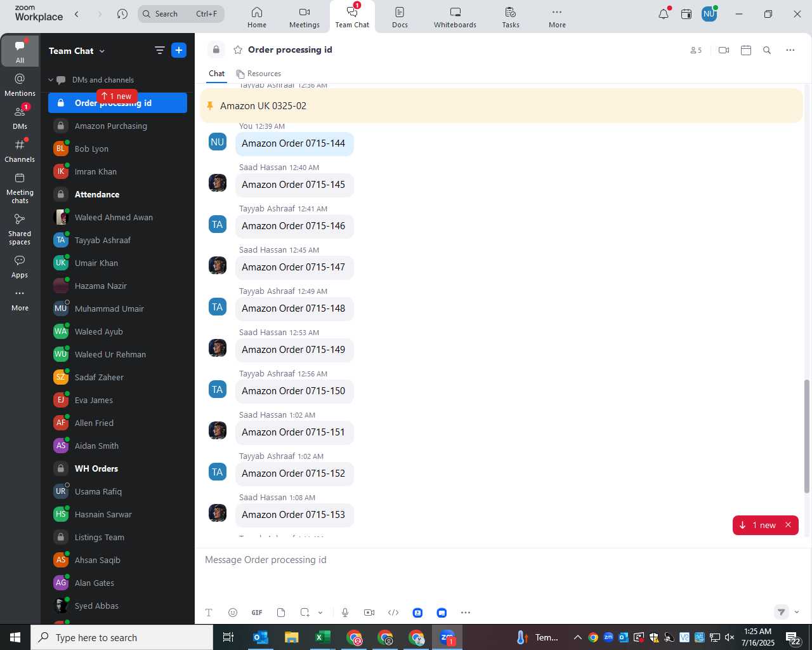Open WH Orders channel

click(117, 468)
